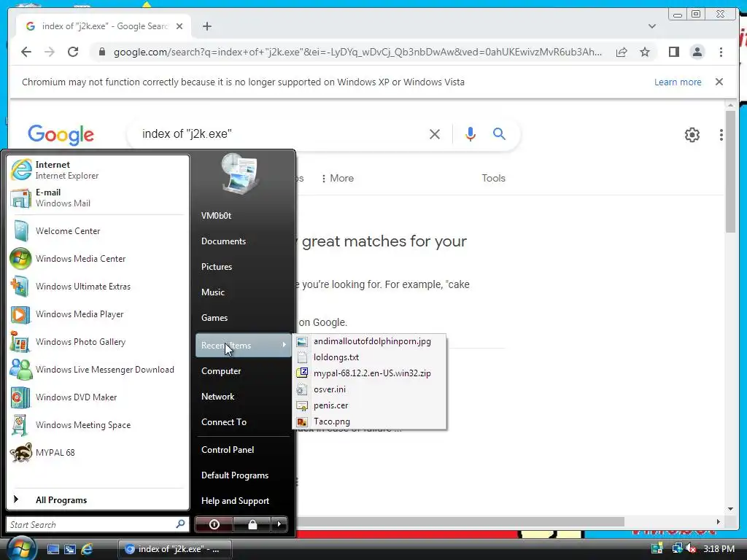Viewport: 747px width, 560px height.
Task: Reload the Google search page
Action: click(x=73, y=52)
